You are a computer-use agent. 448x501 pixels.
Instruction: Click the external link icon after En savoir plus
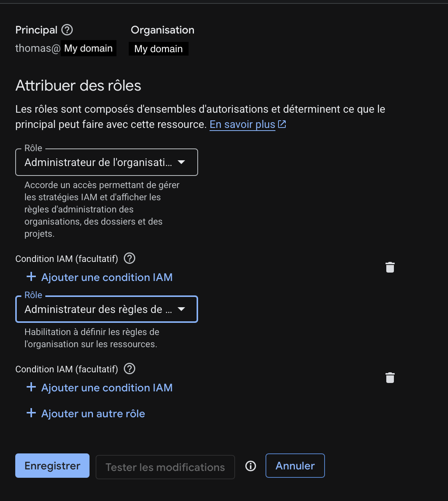tap(282, 124)
